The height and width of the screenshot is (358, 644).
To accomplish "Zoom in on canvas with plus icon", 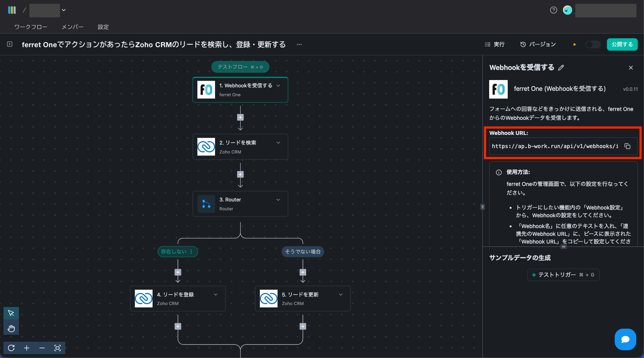I will [27, 348].
